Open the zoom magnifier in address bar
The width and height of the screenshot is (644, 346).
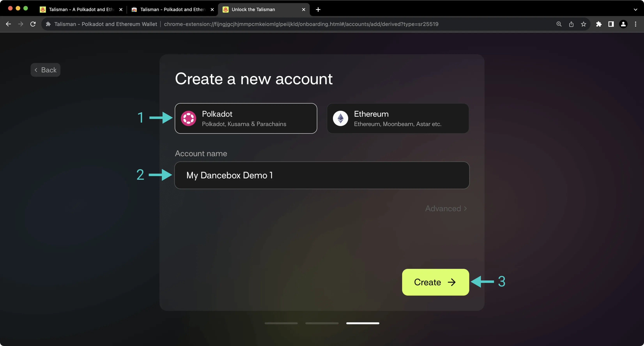(559, 24)
